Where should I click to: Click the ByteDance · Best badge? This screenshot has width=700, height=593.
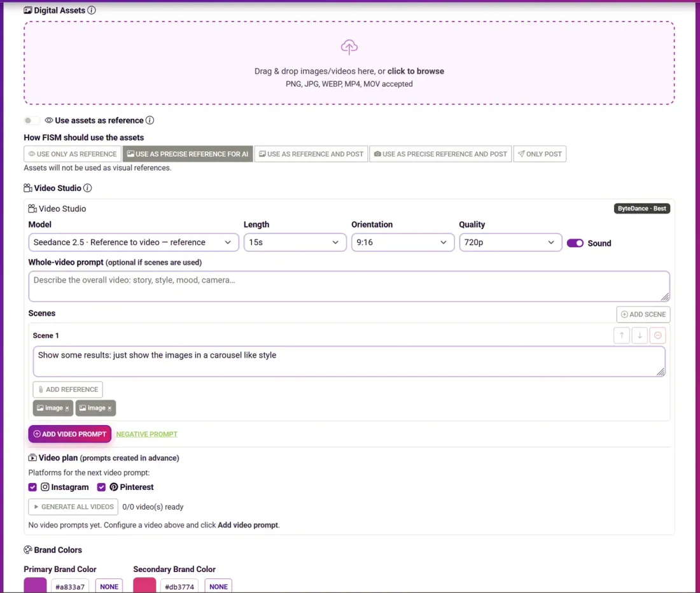tap(642, 208)
